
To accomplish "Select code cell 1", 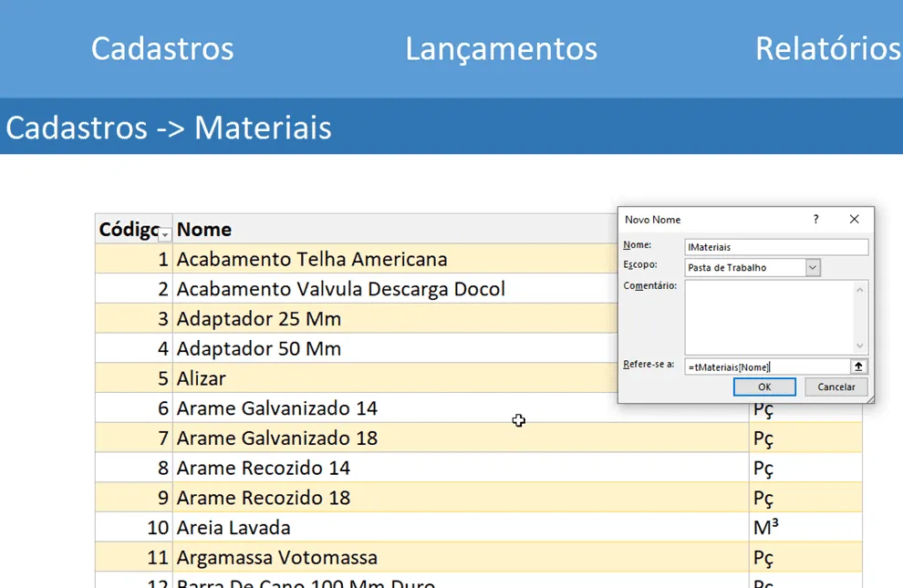I will (134, 259).
